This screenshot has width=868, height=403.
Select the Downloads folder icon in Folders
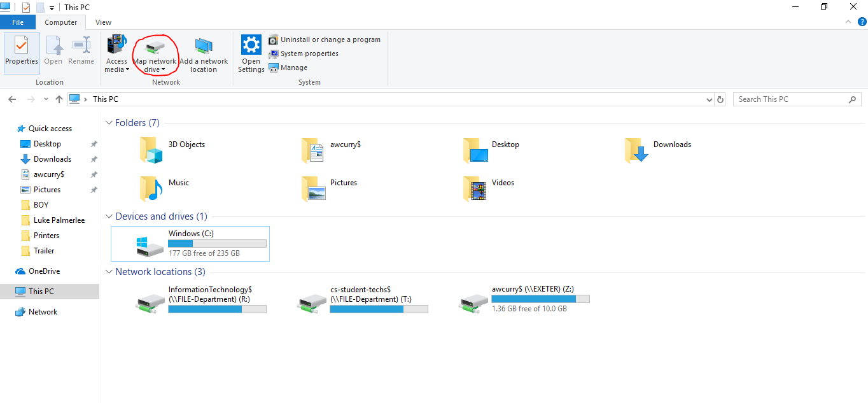tap(636, 151)
